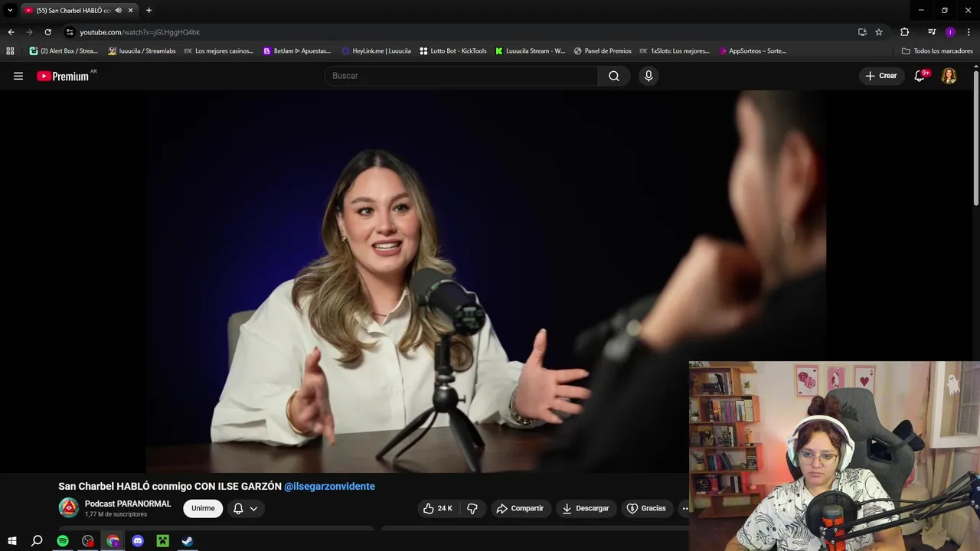Share the video via Compartir
Viewport: 980px width, 551px height.
coord(520,508)
